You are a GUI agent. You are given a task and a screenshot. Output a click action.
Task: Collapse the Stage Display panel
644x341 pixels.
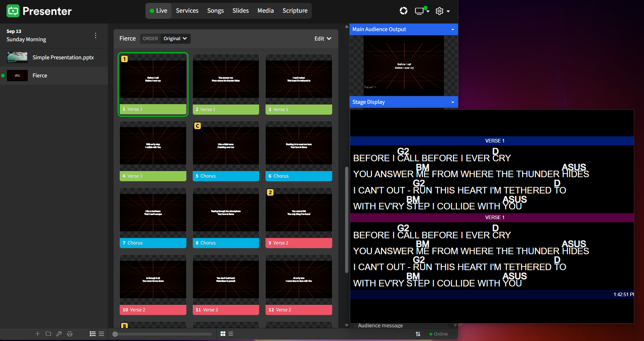[453, 102]
